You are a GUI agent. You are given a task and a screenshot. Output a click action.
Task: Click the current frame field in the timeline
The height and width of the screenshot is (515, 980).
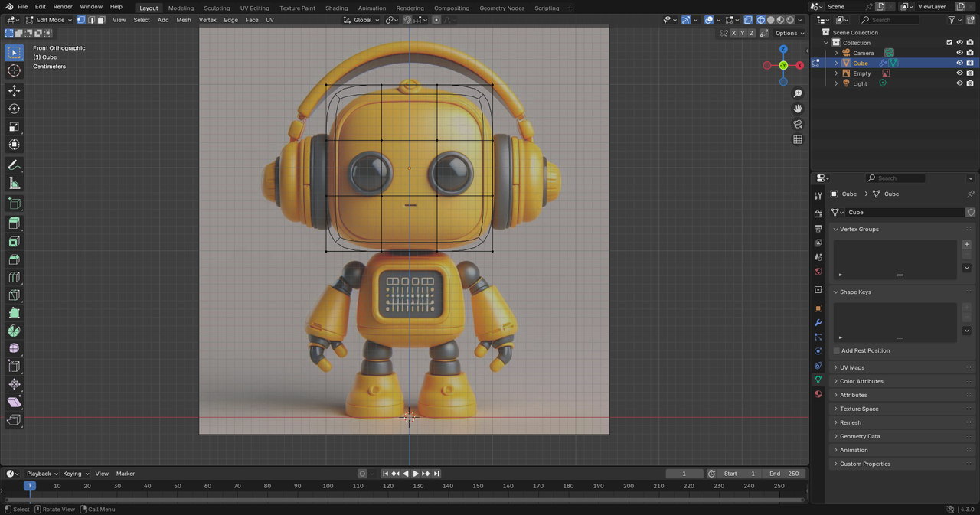pos(684,473)
